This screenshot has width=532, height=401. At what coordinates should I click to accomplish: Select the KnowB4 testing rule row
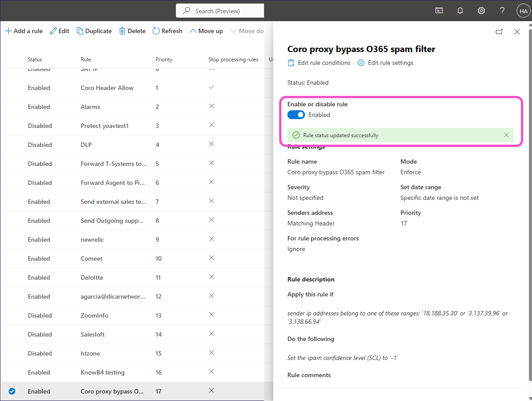(x=102, y=372)
